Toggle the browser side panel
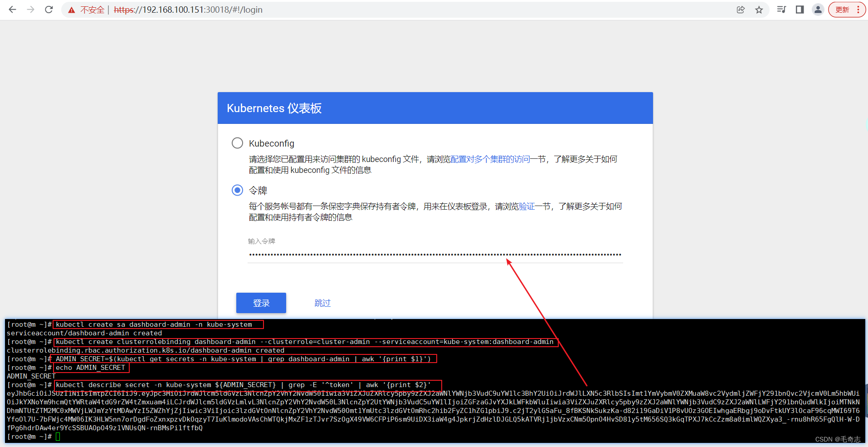This screenshot has height=447, width=868. tap(800, 10)
